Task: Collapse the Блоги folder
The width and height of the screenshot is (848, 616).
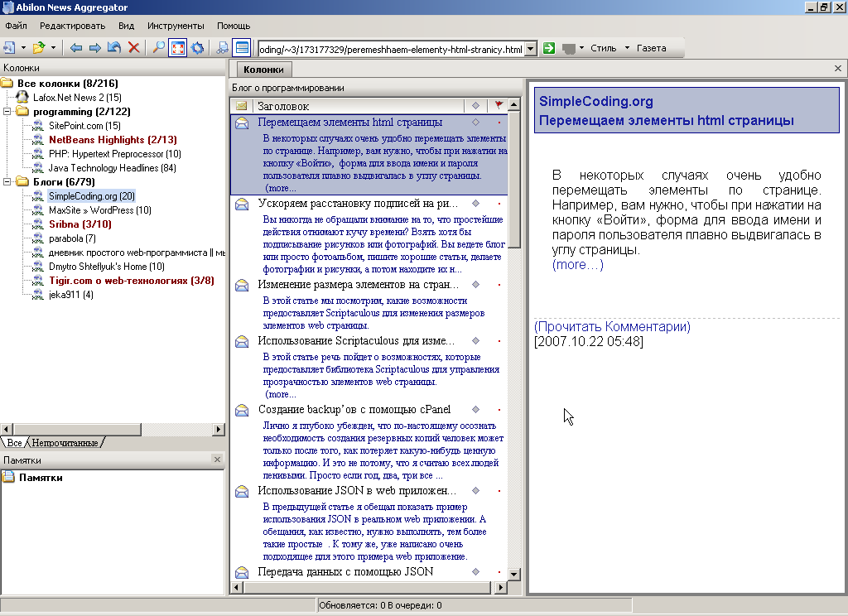Action: pyautogui.click(x=7, y=181)
